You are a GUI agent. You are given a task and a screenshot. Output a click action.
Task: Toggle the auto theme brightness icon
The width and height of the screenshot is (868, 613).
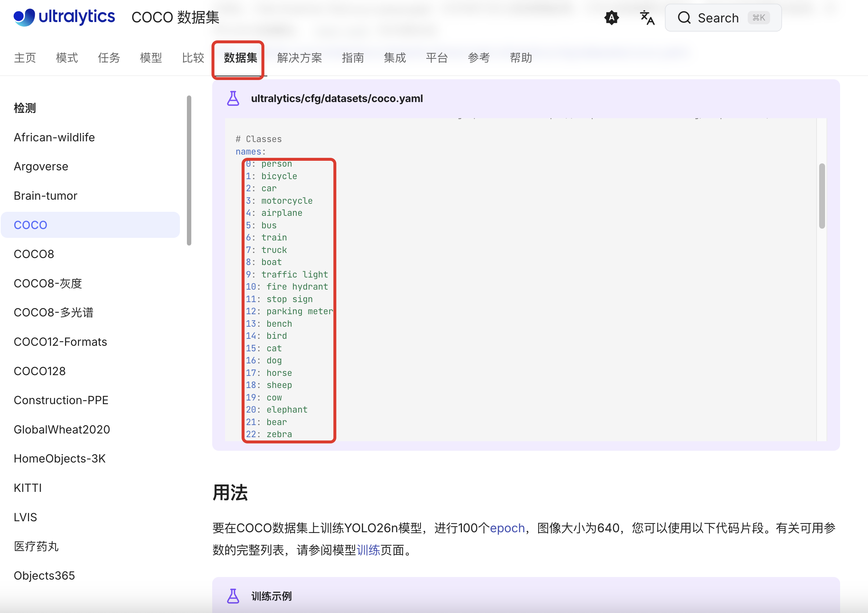click(611, 18)
